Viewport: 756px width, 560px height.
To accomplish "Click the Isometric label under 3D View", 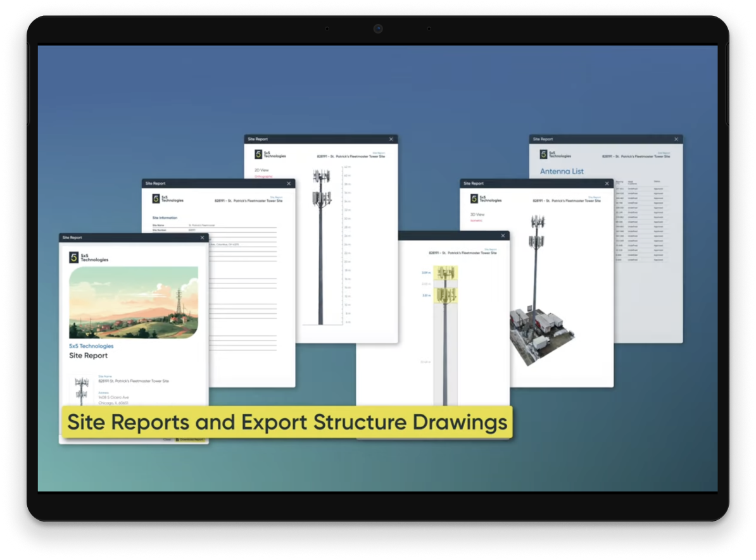I will (x=476, y=221).
